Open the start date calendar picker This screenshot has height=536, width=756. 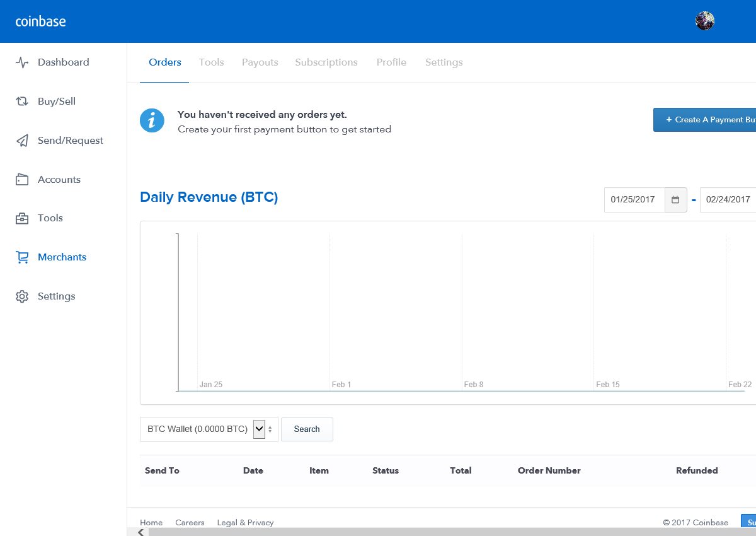[675, 199]
